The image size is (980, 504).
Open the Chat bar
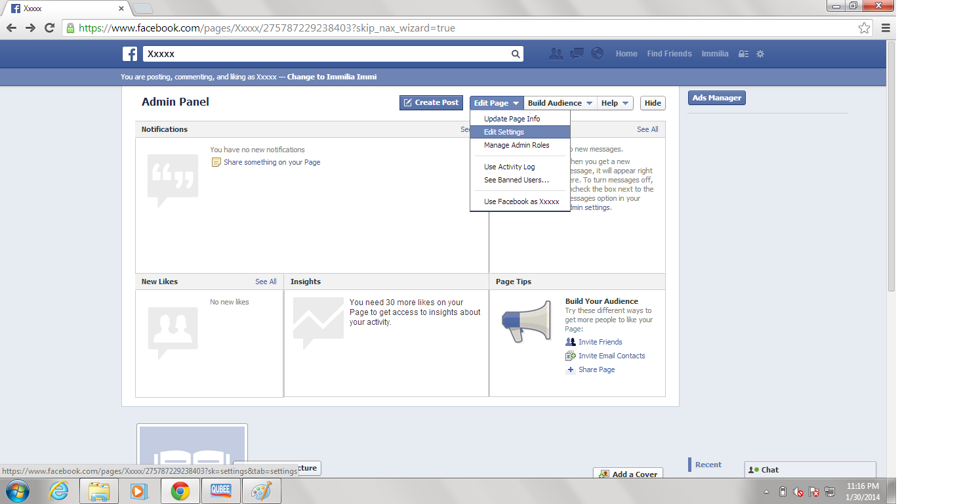[810, 470]
